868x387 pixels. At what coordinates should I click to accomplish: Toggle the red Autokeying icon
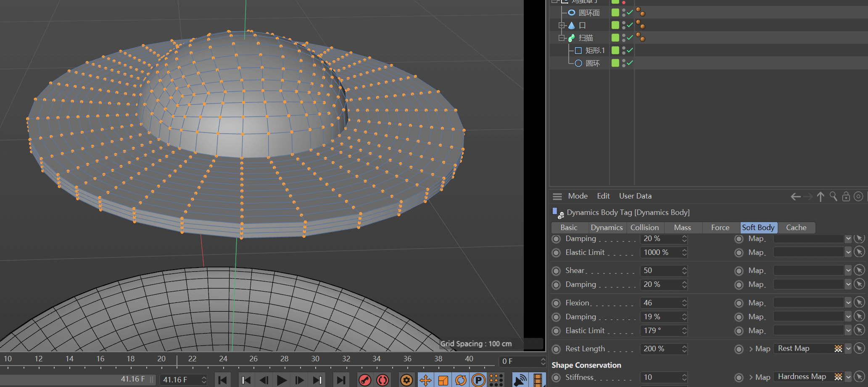click(x=383, y=380)
